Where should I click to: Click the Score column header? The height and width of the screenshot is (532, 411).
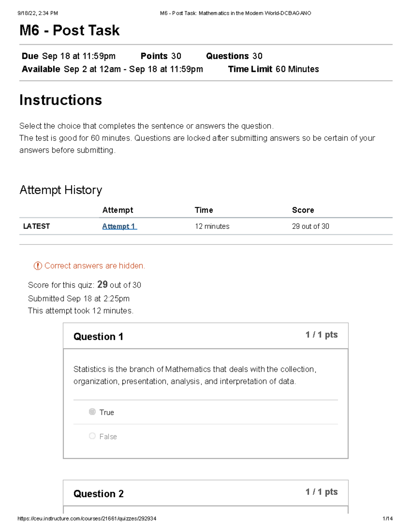pos(303,210)
